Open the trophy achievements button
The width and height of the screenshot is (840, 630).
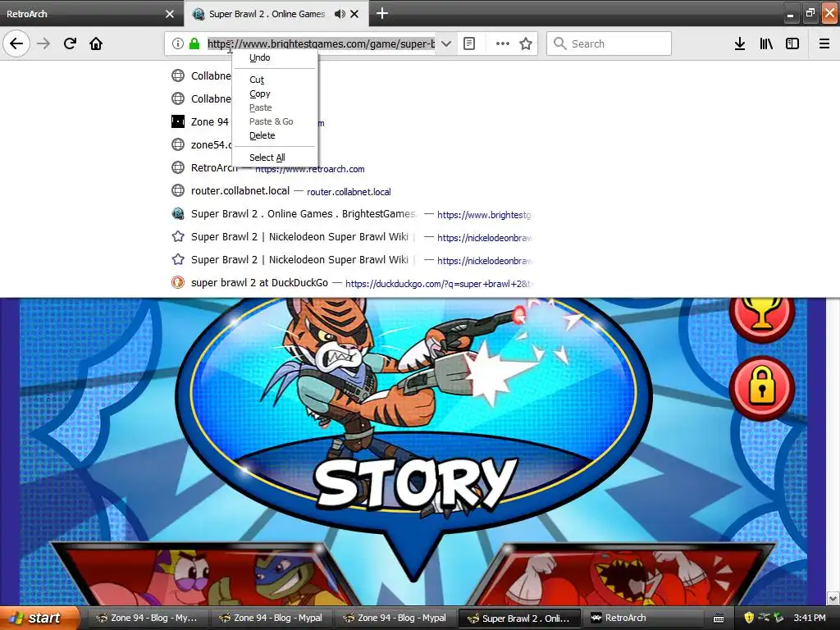[x=761, y=317]
